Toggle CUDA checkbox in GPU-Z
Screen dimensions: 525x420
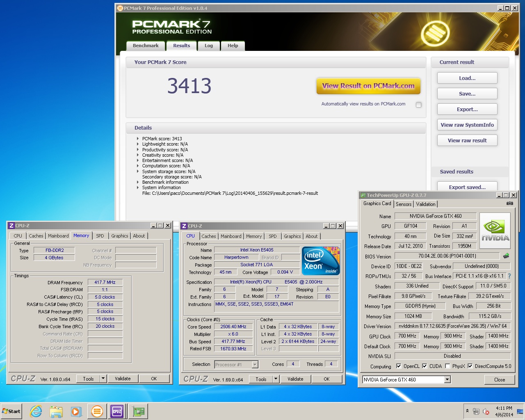pyautogui.click(x=425, y=366)
